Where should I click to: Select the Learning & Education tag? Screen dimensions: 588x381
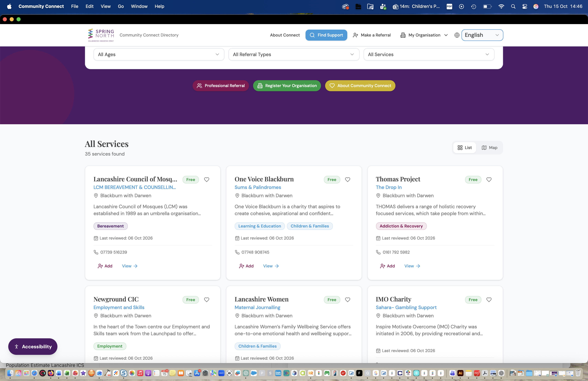(260, 226)
